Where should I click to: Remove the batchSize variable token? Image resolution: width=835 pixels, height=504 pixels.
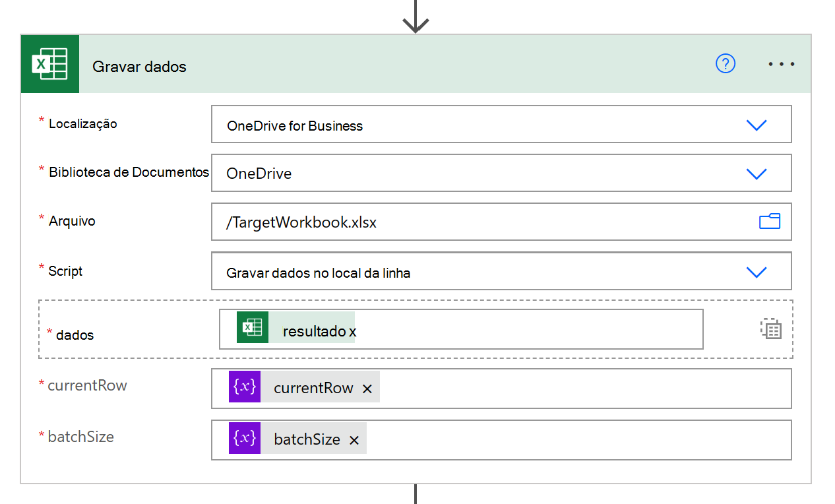coord(354,440)
